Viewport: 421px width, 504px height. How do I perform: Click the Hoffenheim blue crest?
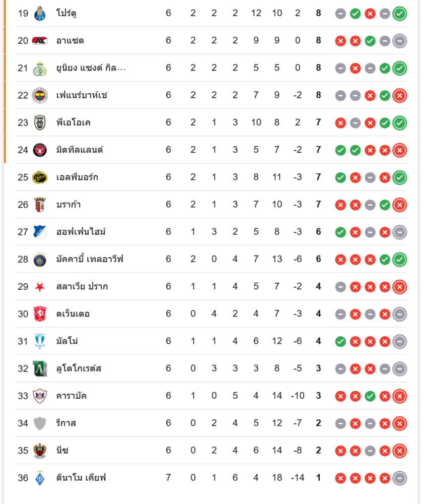point(40,232)
